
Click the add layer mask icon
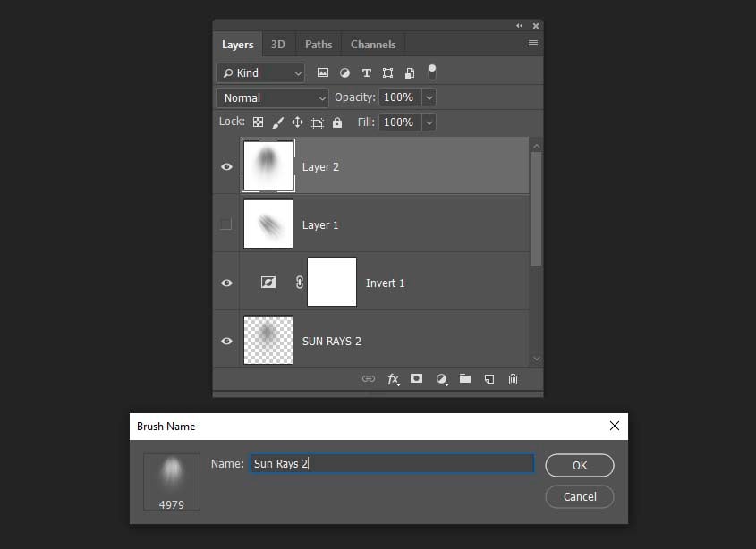pos(416,379)
